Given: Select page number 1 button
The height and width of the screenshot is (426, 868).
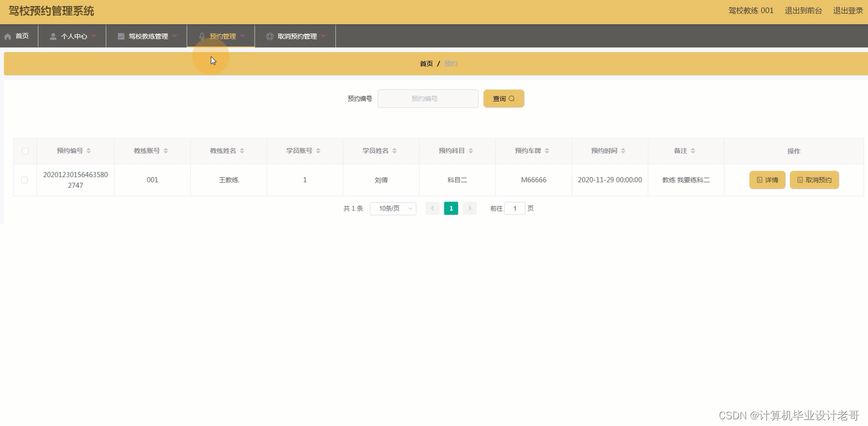Looking at the screenshot, I should (451, 209).
